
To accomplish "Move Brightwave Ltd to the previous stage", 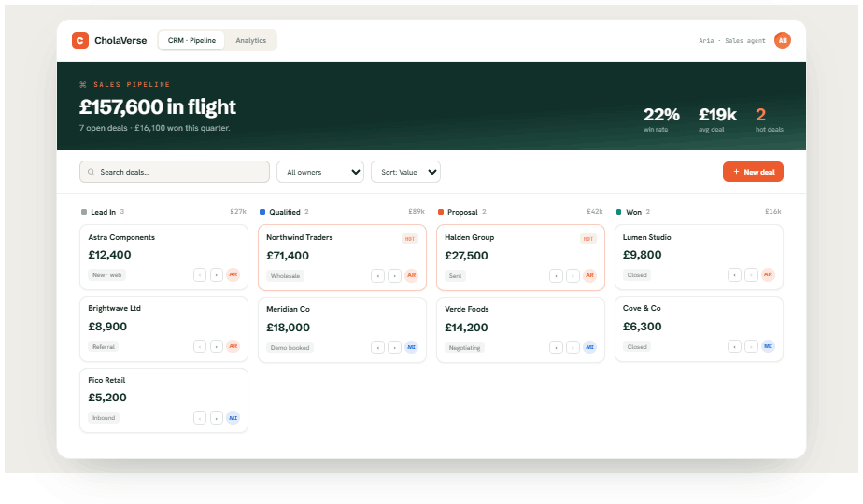I will coord(200,346).
